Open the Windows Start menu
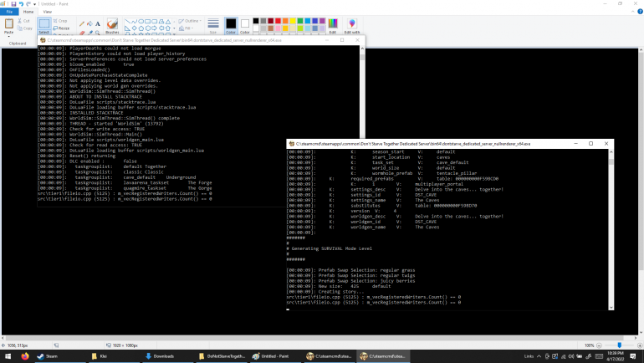The image size is (644, 363). tap(8, 356)
